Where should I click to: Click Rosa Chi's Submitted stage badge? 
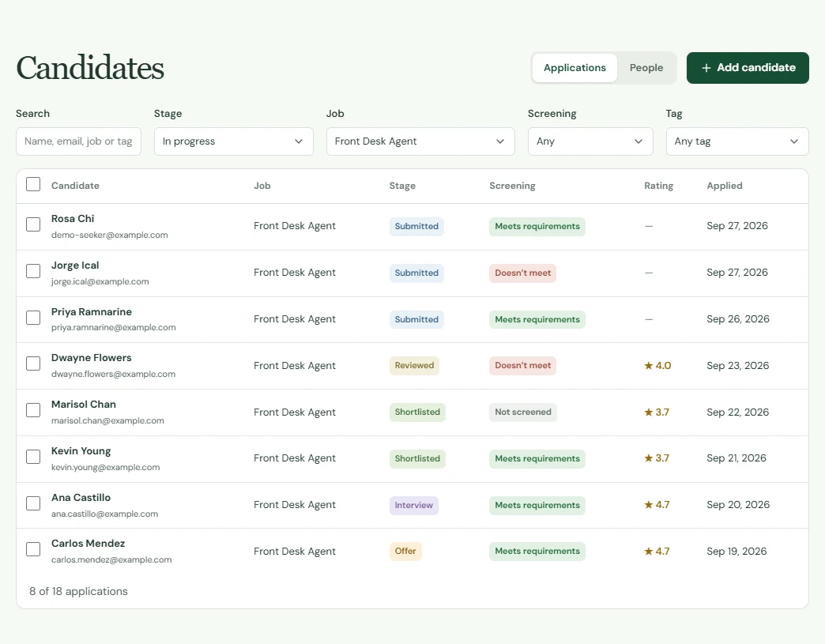click(416, 226)
